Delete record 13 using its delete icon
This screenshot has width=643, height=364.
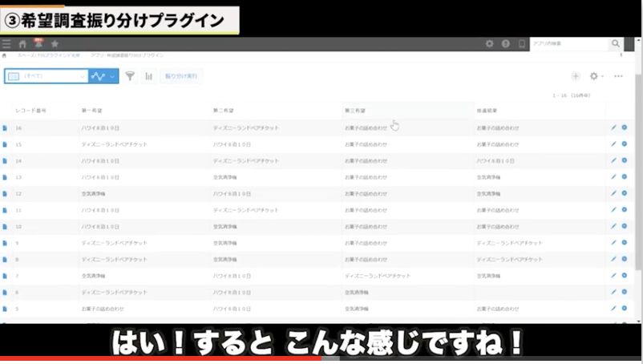coord(625,176)
